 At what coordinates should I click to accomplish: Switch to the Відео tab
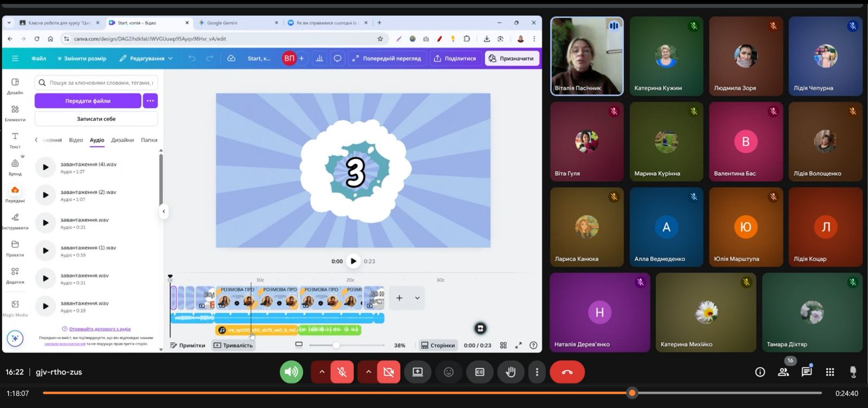76,140
